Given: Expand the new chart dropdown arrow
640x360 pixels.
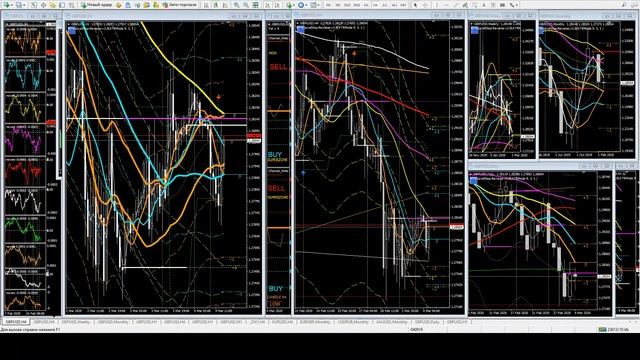Looking at the screenshot, I should pos(12,5).
